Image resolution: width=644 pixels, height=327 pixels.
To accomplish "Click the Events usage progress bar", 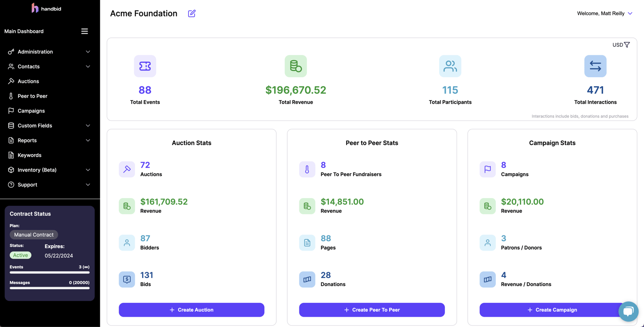I will [49, 273].
